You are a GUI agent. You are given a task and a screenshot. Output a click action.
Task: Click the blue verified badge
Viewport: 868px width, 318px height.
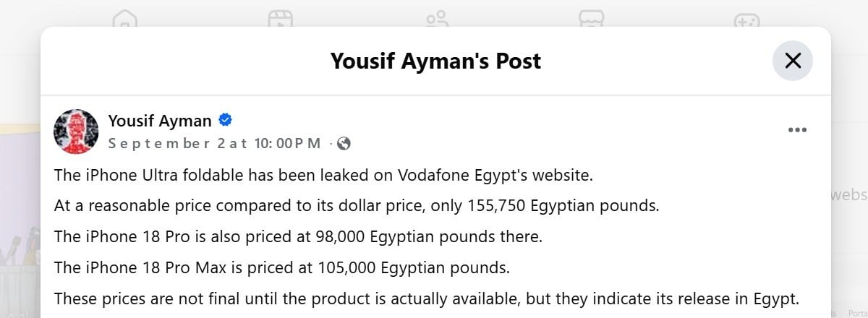[225, 120]
